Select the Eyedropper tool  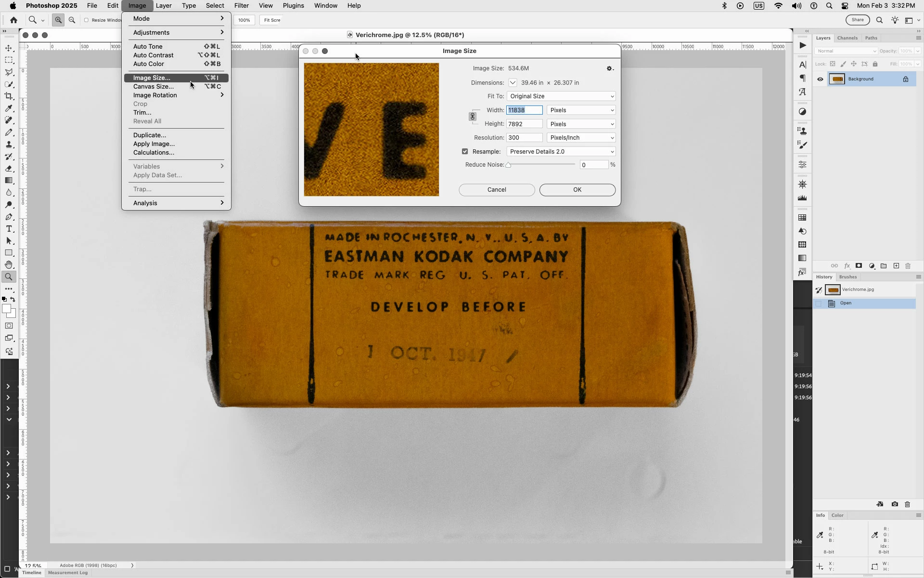click(x=9, y=108)
